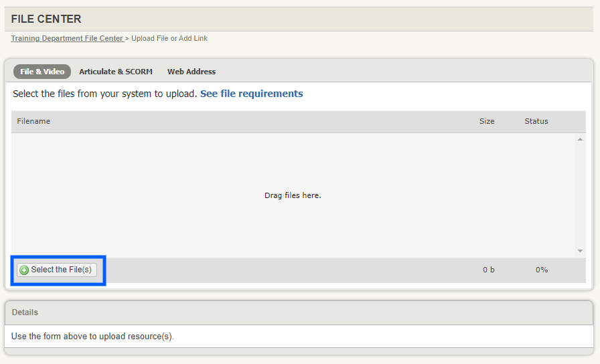
Task: Open the Articulate & SCORM tab
Action: (116, 72)
